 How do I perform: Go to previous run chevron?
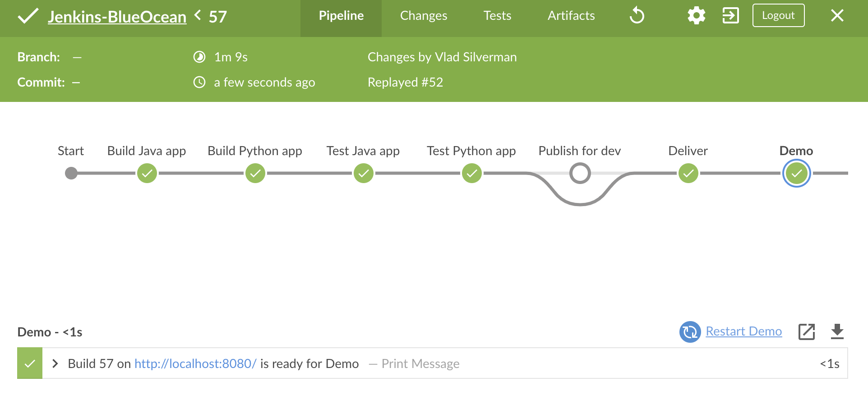click(198, 16)
